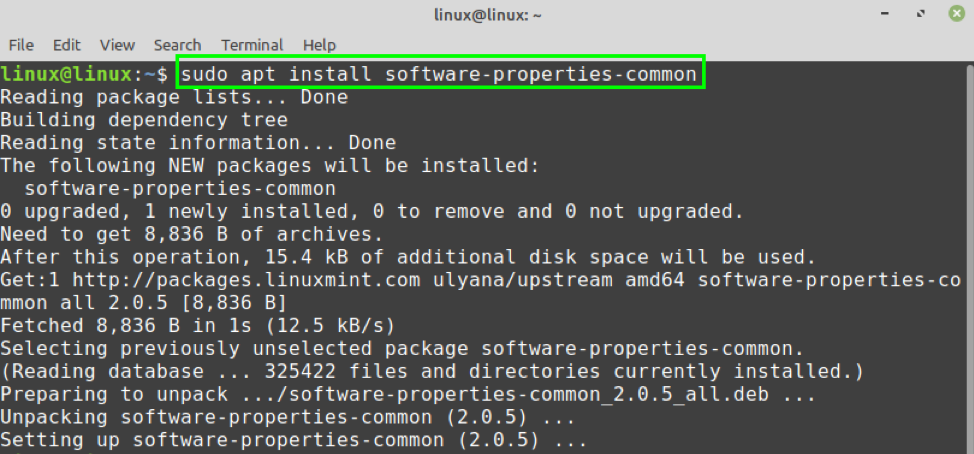Viewport: 974px width, 454px height.
Task: Click the green linux@linux shell prompt
Action: (x=67, y=73)
